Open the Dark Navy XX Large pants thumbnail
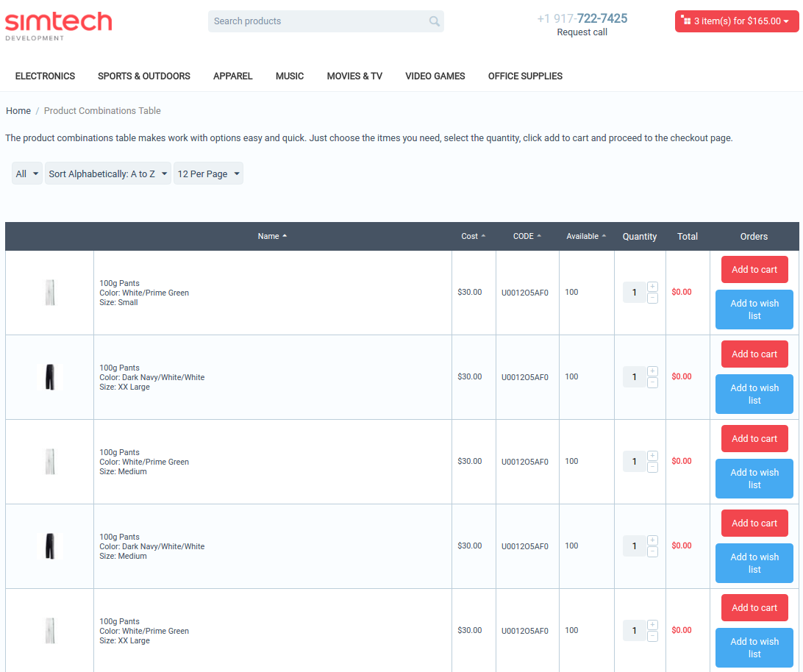Image resolution: width=803 pixels, height=672 pixels. [50, 377]
